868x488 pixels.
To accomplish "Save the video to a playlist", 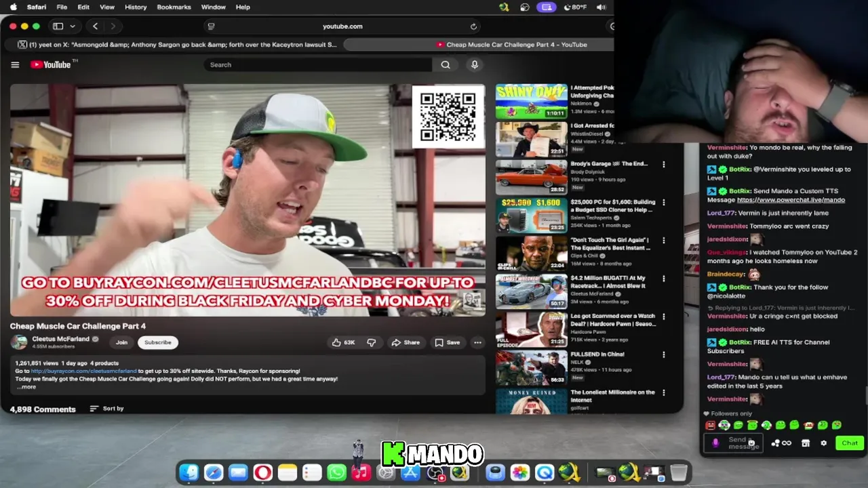I will (448, 342).
